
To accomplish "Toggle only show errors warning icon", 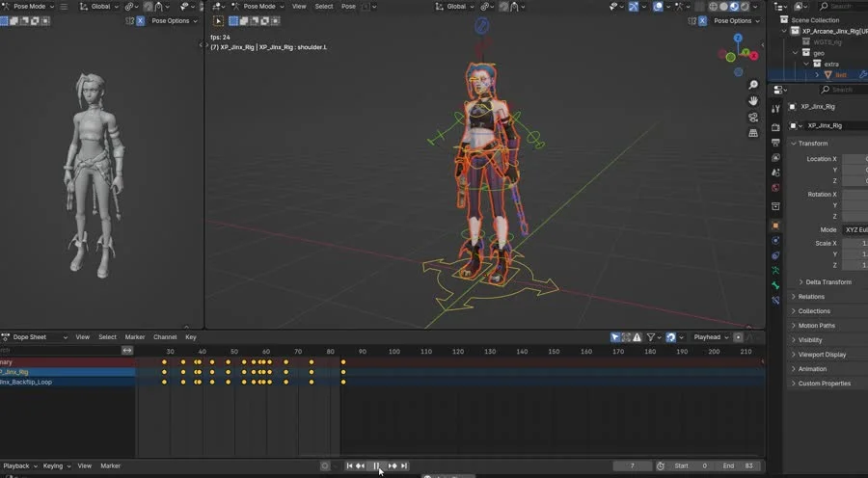I will coord(637,337).
